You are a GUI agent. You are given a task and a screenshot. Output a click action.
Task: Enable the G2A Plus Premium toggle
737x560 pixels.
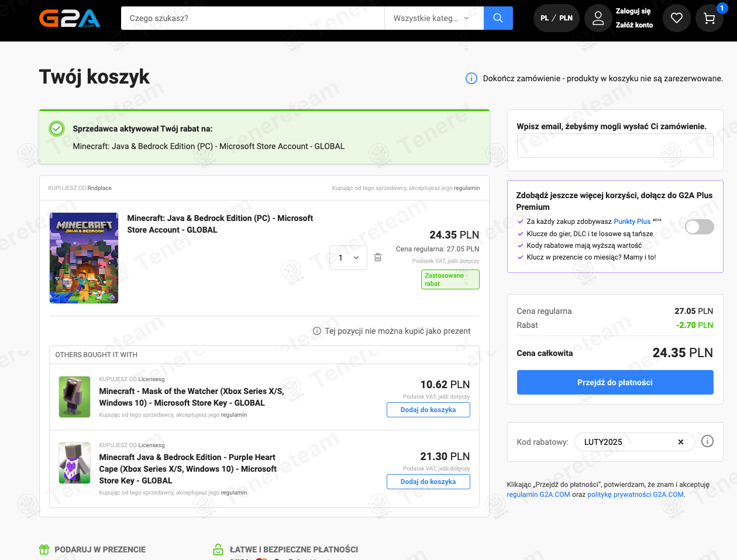click(x=699, y=227)
